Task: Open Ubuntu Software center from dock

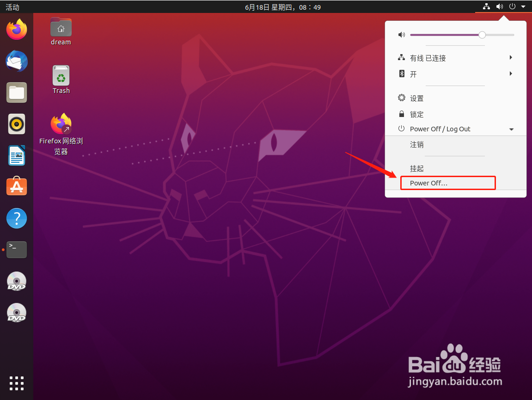Action: pos(17,186)
